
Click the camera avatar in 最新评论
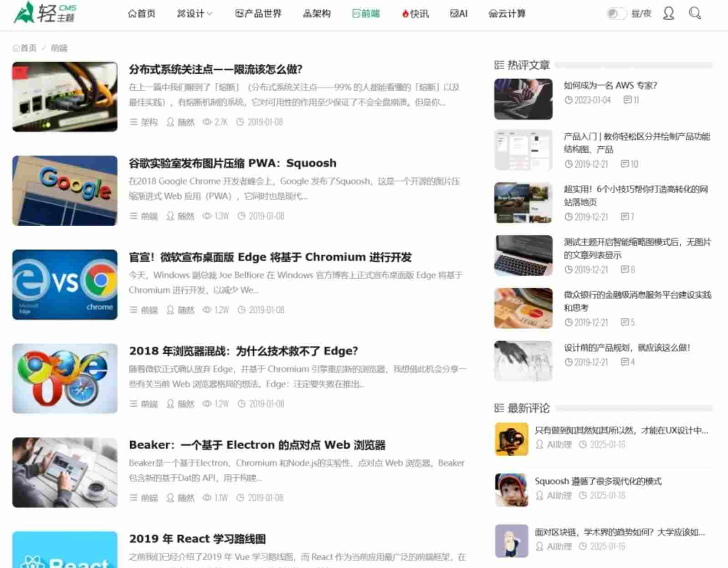tap(512, 439)
